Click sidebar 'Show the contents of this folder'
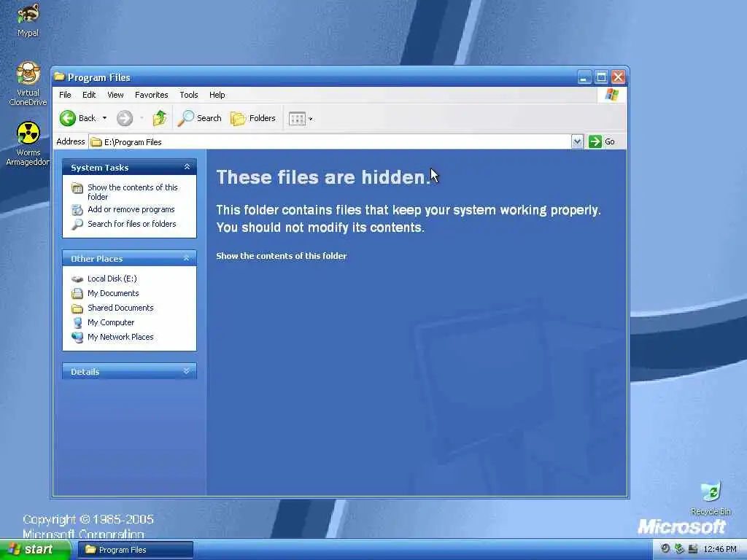Image resolution: width=747 pixels, height=560 pixels. click(133, 192)
